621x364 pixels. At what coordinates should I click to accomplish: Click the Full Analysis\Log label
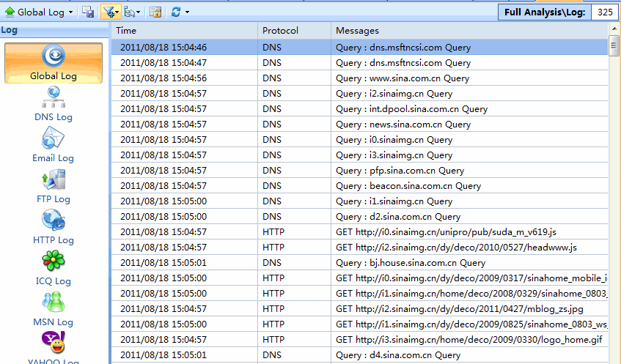[545, 12]
